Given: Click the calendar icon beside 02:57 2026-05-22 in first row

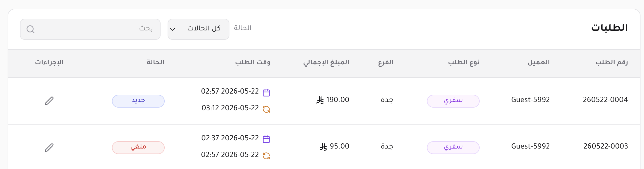Looking at the screenshot, I should coord(266,93).
